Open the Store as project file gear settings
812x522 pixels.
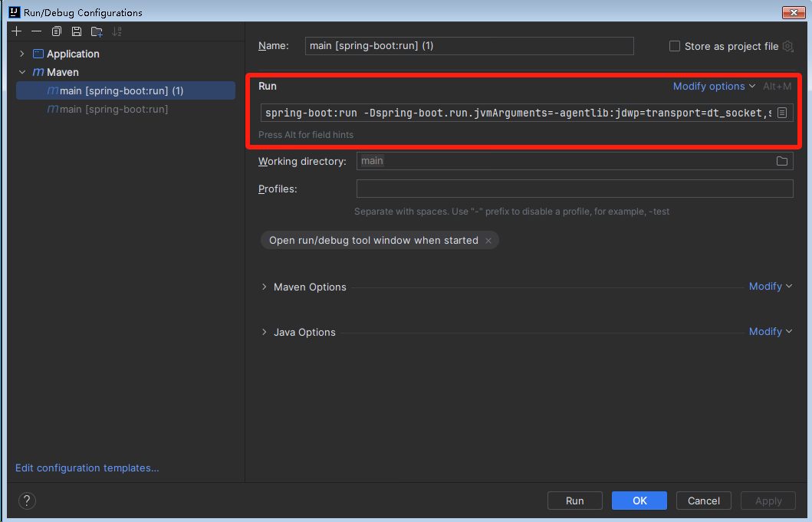[x=787, y=46]
